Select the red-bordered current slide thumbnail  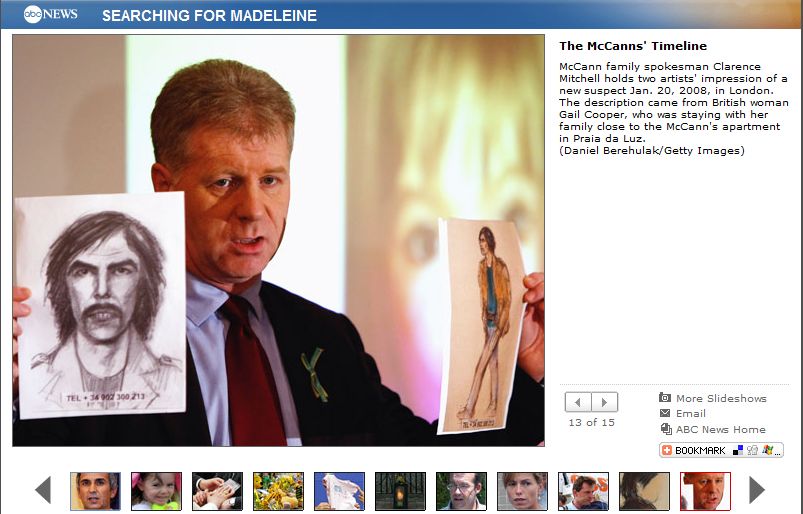[705, 491]
